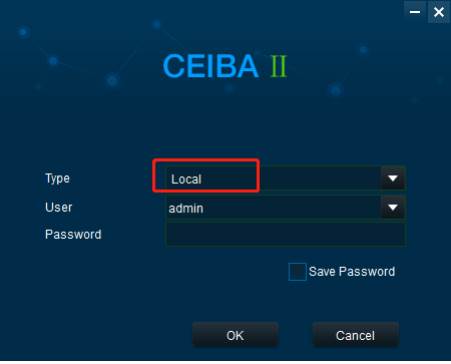Expand the User dropdown arrow
This screenshot has height=364, width=451.
click(x=393, y=207)
